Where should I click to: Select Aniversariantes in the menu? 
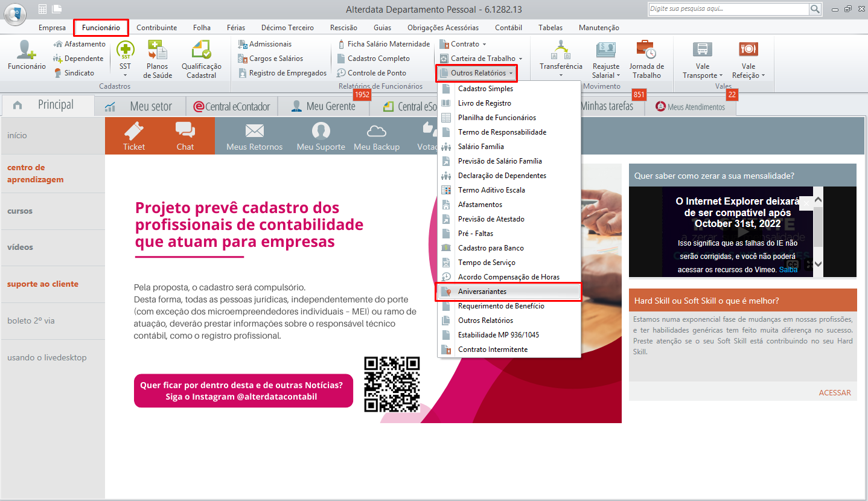(x=508, y=292)
